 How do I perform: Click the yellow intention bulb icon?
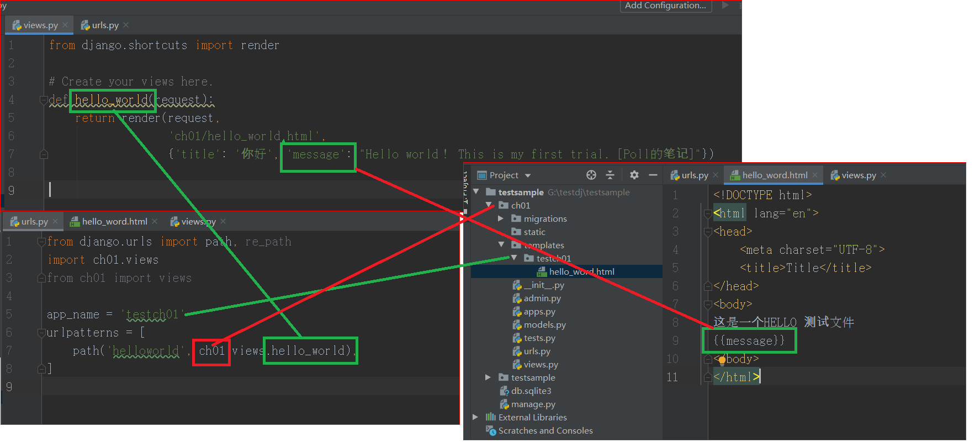click(722, 361)
